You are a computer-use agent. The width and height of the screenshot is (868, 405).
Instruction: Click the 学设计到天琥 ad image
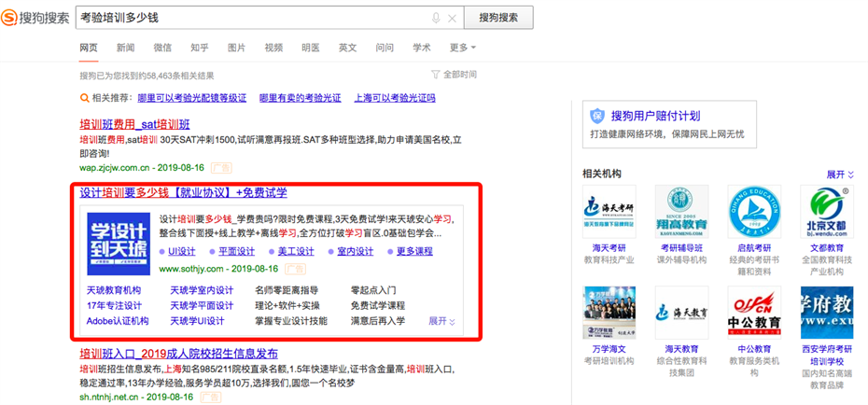click(119, 244)
